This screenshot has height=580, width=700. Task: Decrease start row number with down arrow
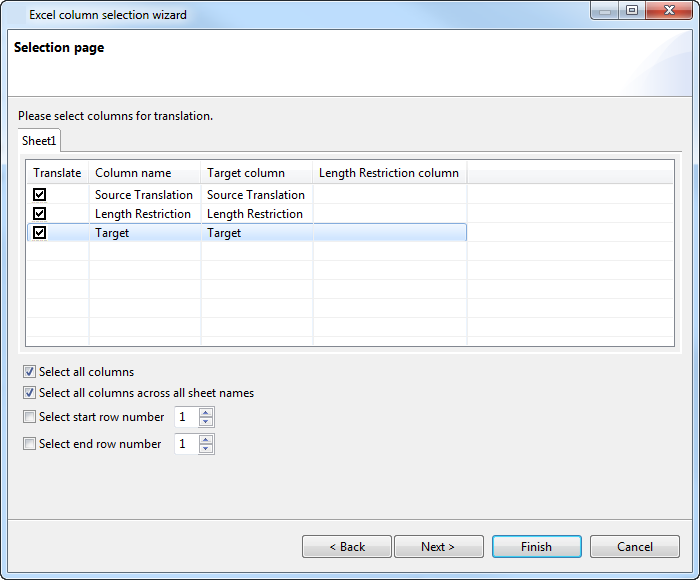tap(205, 421)
